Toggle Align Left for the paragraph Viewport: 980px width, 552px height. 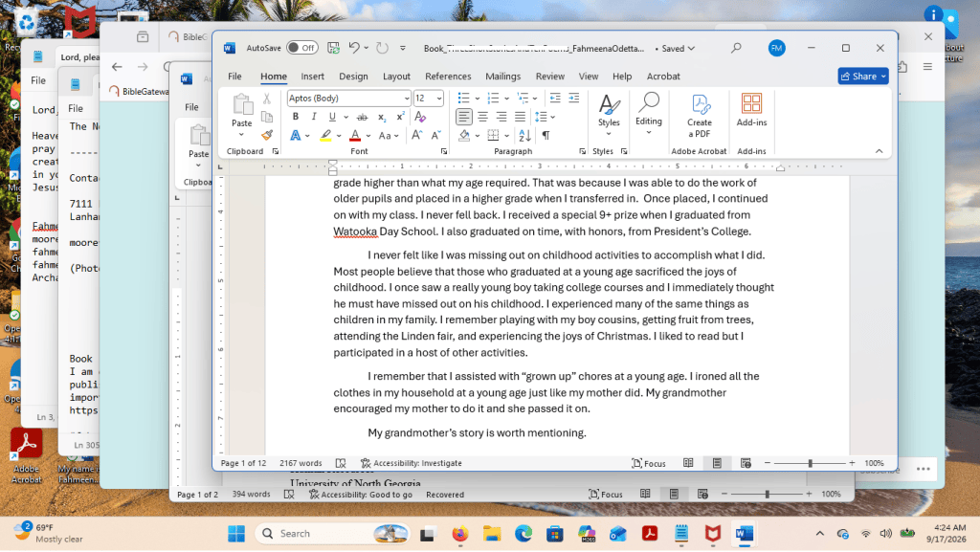[x=464, y=117]
